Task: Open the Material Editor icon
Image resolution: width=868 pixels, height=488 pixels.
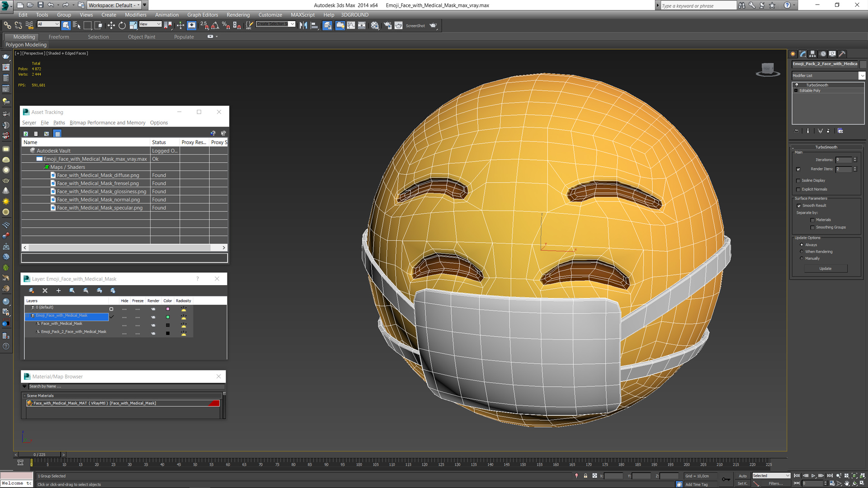Action: 375,26
